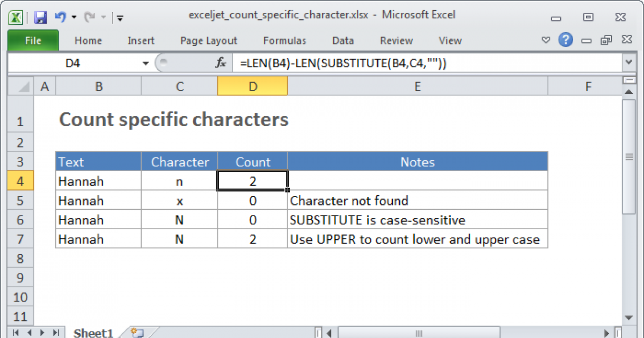Expand the formula bar
644x338 pixels.
pos(629,63)
